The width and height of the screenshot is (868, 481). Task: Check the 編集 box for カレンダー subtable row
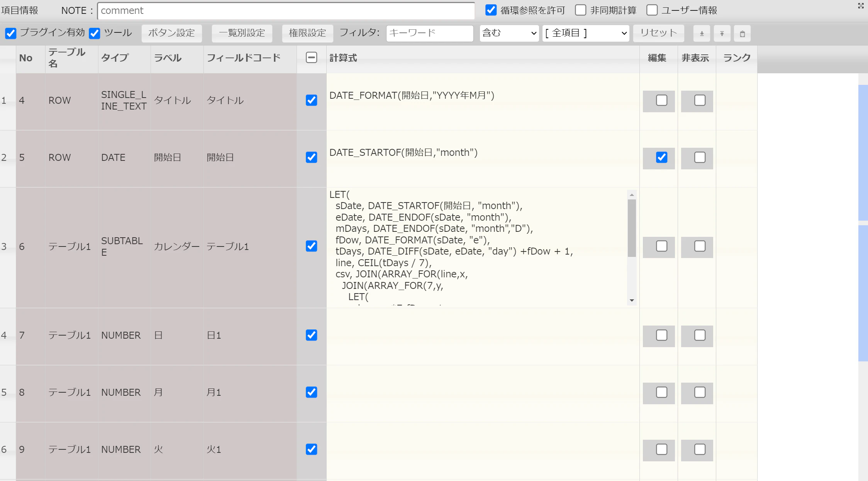(662, 246)
